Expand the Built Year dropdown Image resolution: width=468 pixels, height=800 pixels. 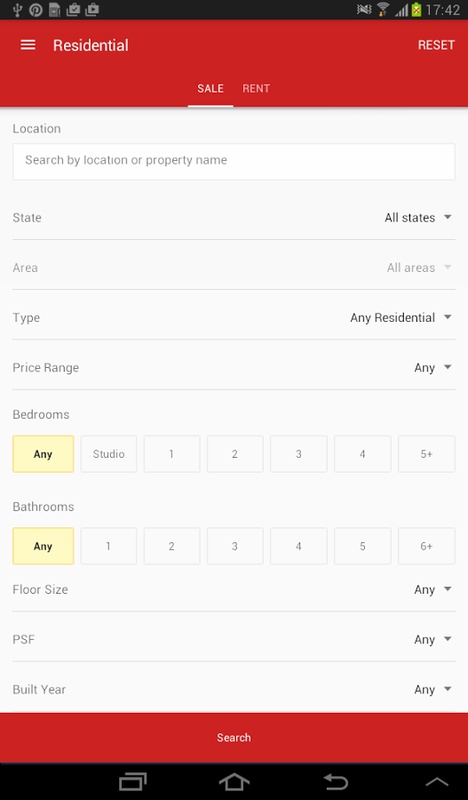[x=234, y=689]
